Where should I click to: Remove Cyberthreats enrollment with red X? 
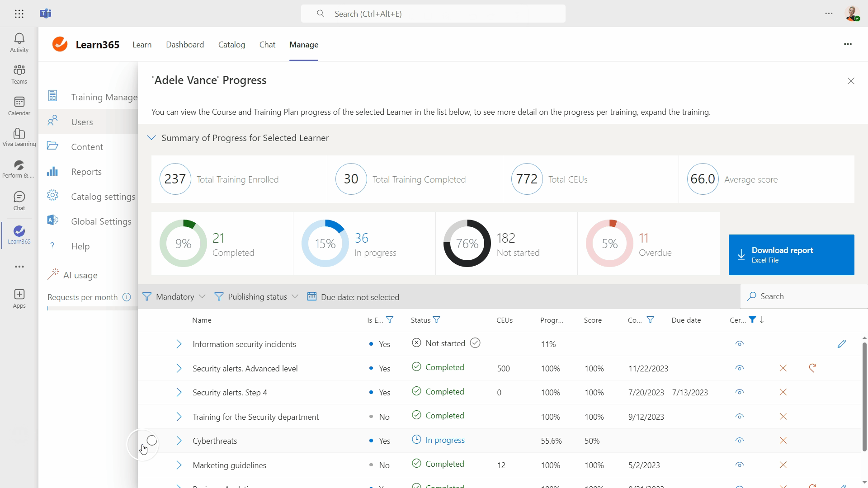[783, 441]
